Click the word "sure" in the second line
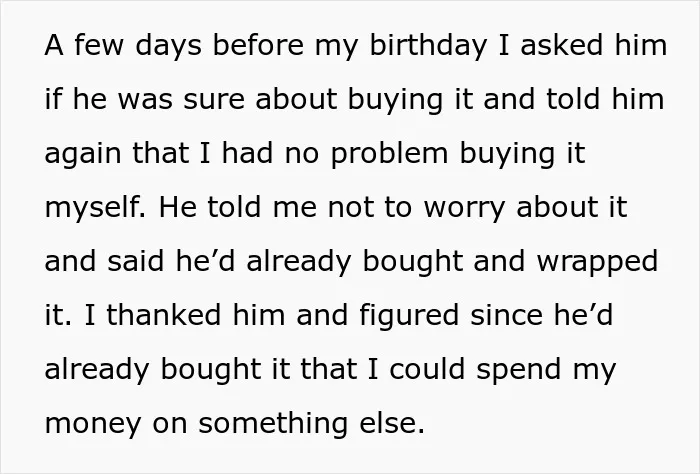Viewport: 700px width, 474px height. coord(214,101)
